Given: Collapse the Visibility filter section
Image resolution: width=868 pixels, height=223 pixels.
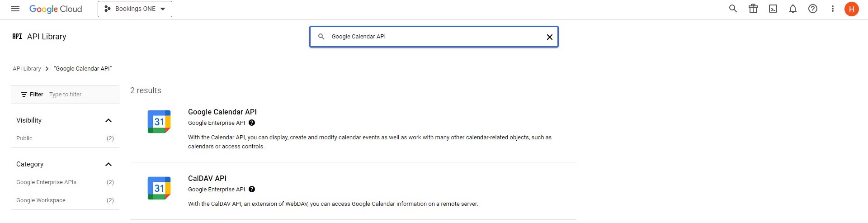Looking at the screenshot, I should coord(108,120).
